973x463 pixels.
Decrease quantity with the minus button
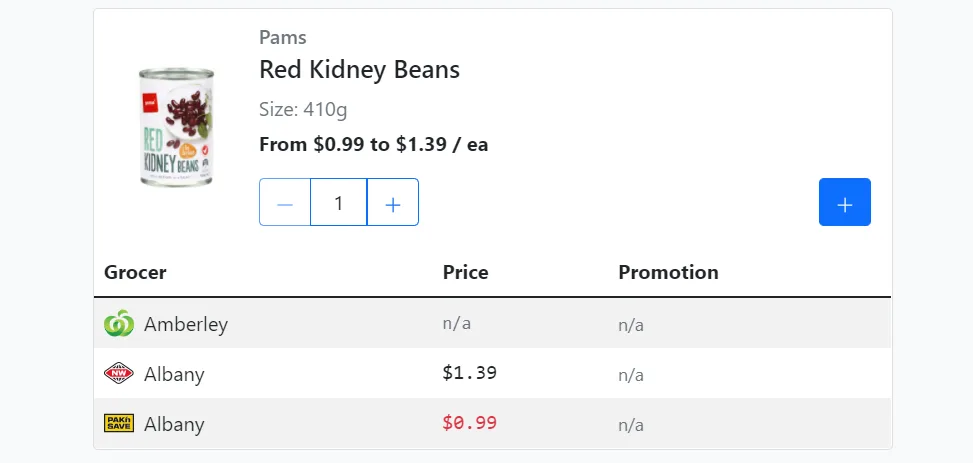tap(285, 203)
